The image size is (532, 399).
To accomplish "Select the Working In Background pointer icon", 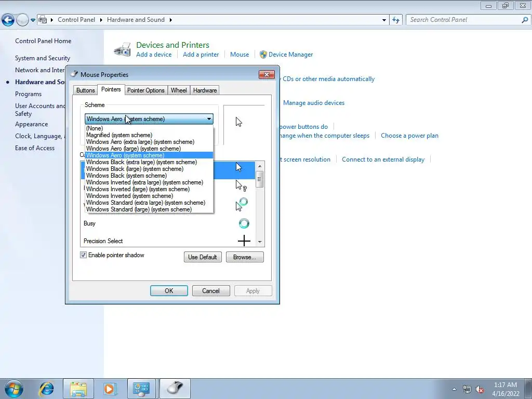I will pos(242,204).
